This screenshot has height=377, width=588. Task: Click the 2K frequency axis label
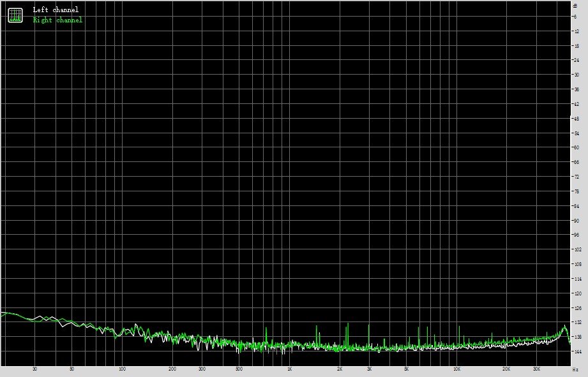tap(340, 369)
